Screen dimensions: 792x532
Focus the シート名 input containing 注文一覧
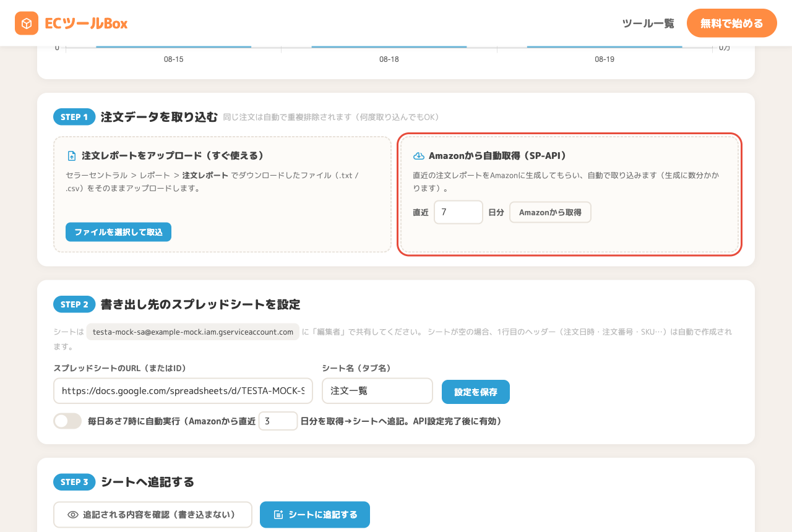point(377,391)
